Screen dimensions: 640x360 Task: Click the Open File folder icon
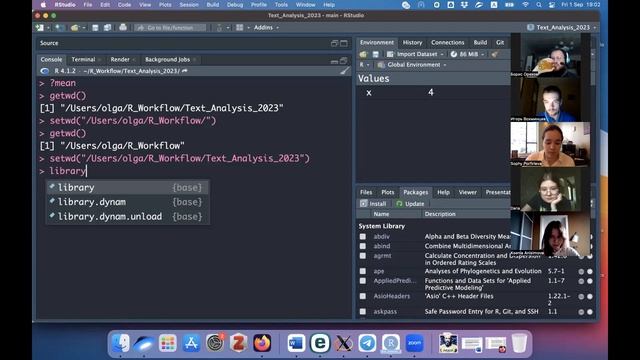pos(75,27)
